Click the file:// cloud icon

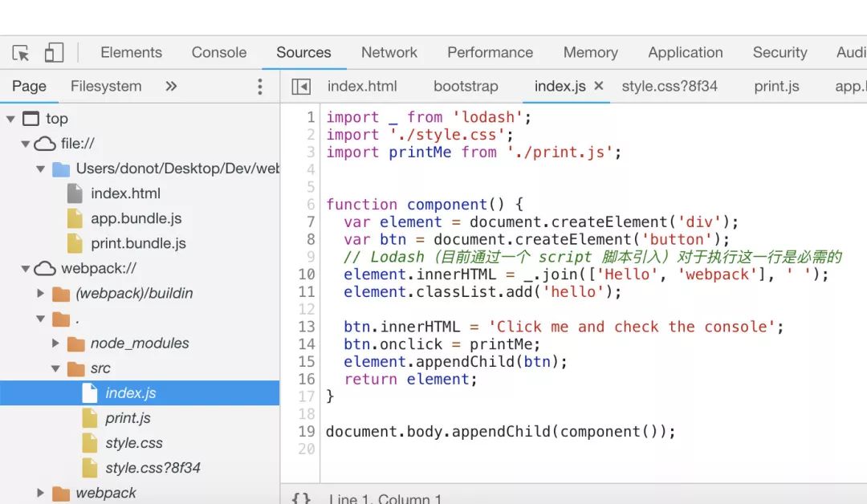tap(45, 144)
